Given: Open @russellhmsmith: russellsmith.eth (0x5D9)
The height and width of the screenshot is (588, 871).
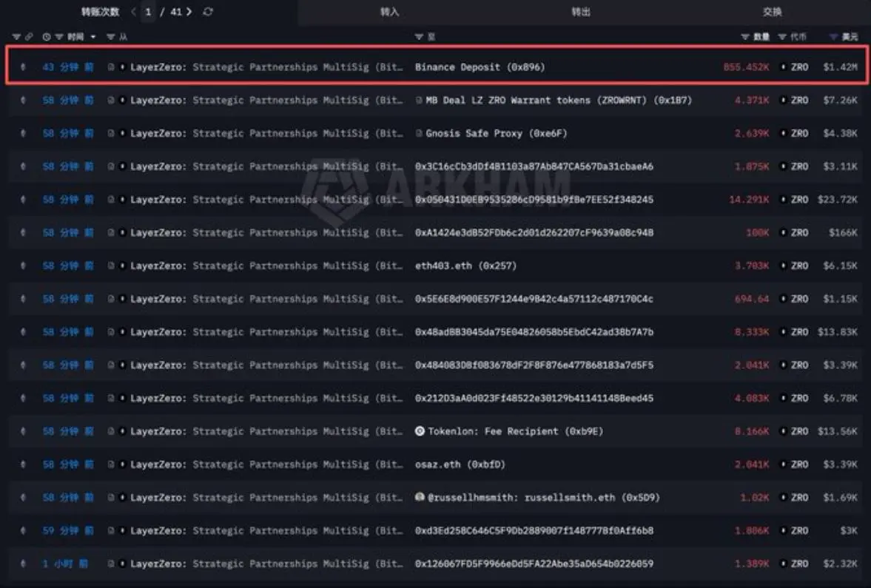Looking at the screenshot, I should (x=544, y=498).
